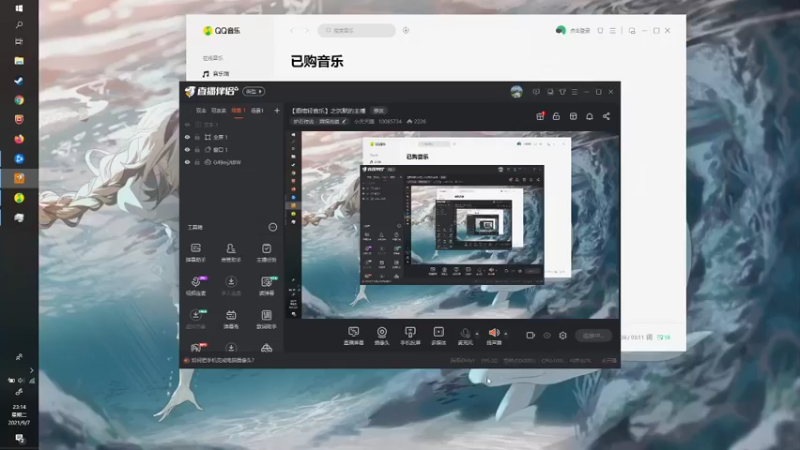Open the skin icon in streaming app title bar

click(x=562, y=92)
